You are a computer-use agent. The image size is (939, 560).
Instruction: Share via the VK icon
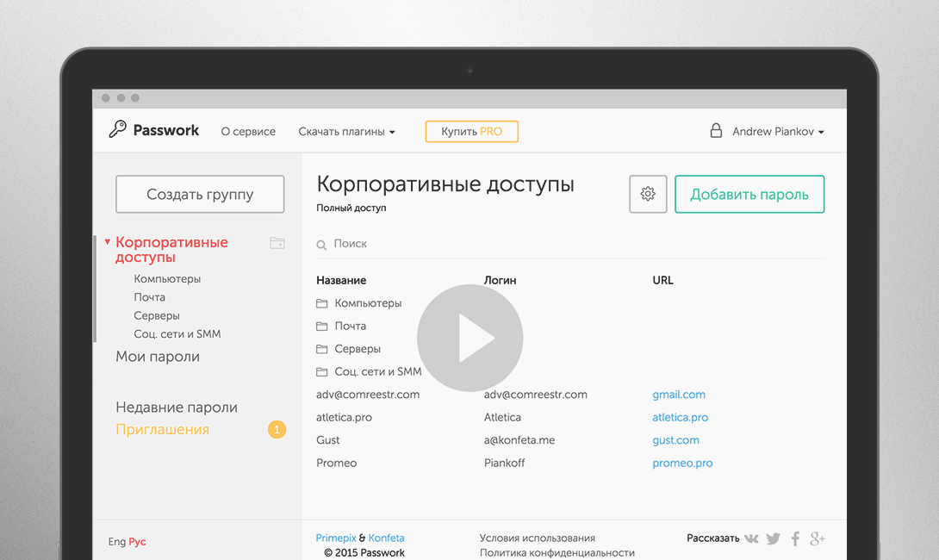point(751,538)
